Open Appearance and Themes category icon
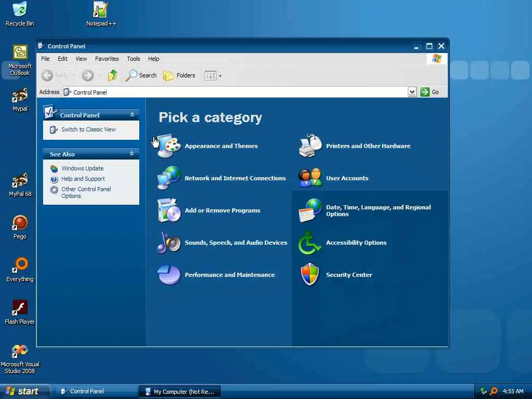Screen dimensions: 532x399 coord(169,146)
